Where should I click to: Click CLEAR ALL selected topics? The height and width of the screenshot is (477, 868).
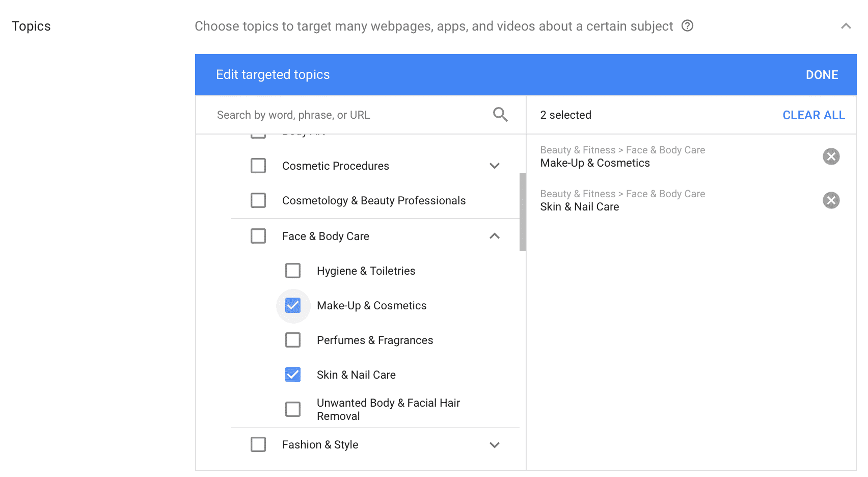[x=813, y=115]
